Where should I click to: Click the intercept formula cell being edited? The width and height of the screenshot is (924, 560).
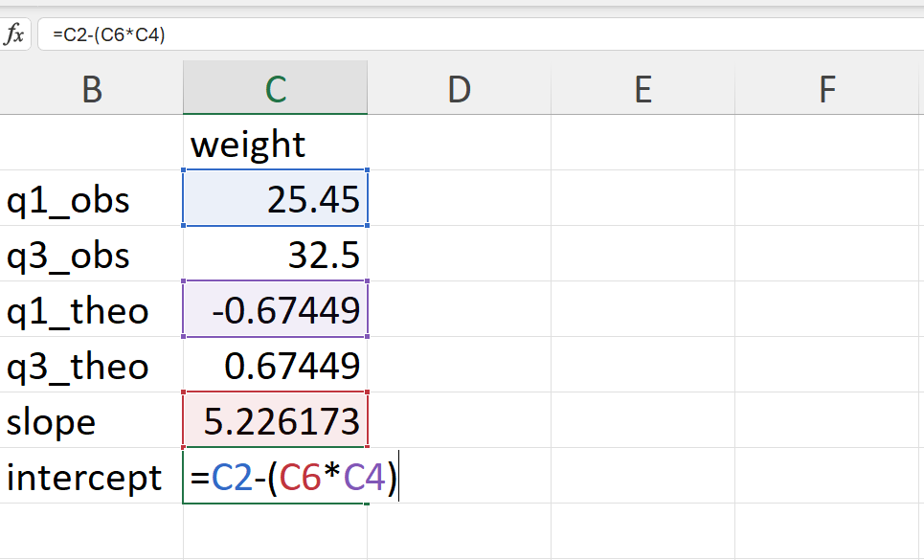tap(275, 476)
